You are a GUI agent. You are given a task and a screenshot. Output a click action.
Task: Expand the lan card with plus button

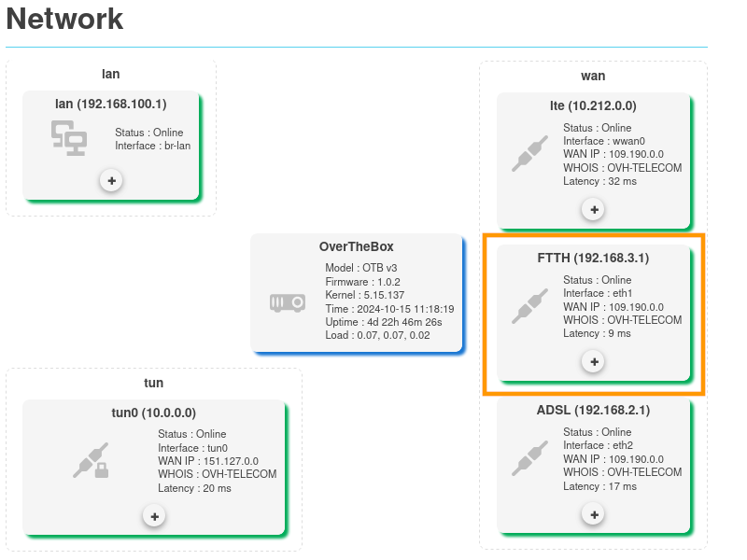(111, 180)
